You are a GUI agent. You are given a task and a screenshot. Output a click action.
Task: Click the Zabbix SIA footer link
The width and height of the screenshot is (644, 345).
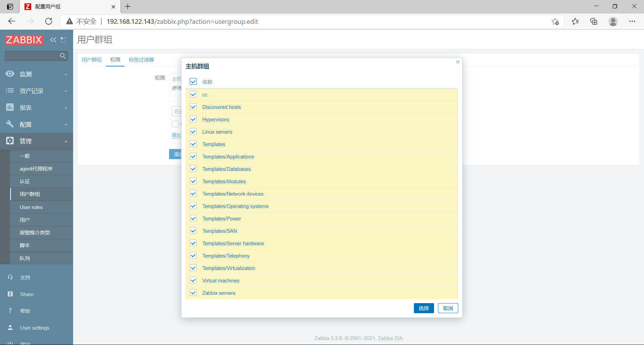tap(390, 338)
